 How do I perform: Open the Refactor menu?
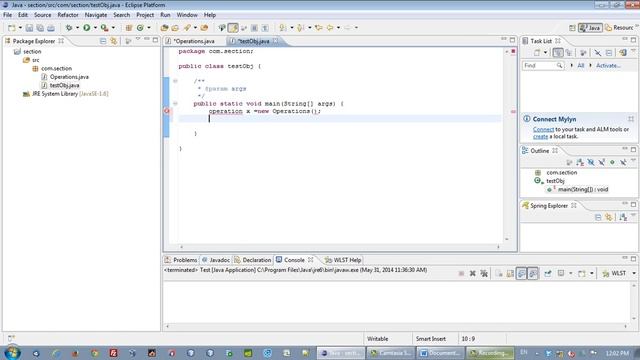click(x=68, y=15)
